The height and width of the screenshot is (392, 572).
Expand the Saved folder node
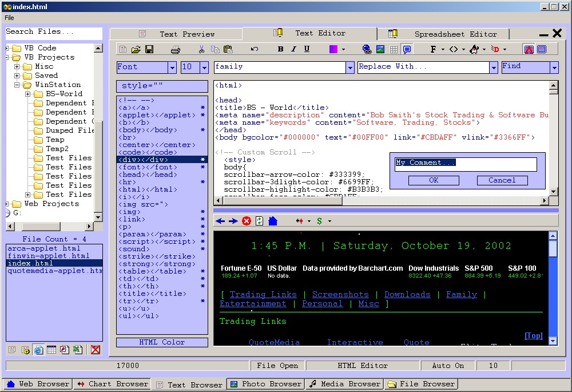coord(17,76)
